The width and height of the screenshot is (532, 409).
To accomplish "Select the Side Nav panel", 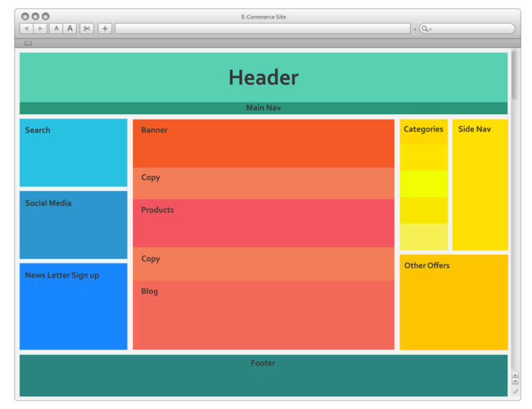I will (x=480, y=185).
